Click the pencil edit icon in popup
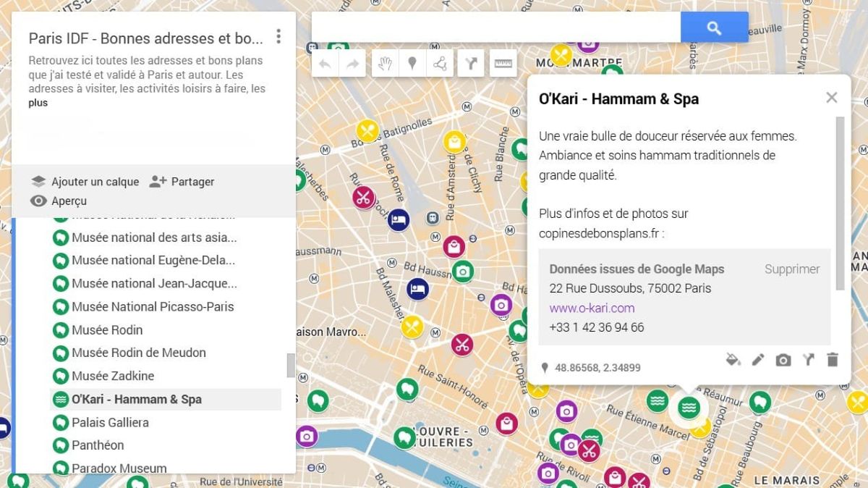 [758, 360]
